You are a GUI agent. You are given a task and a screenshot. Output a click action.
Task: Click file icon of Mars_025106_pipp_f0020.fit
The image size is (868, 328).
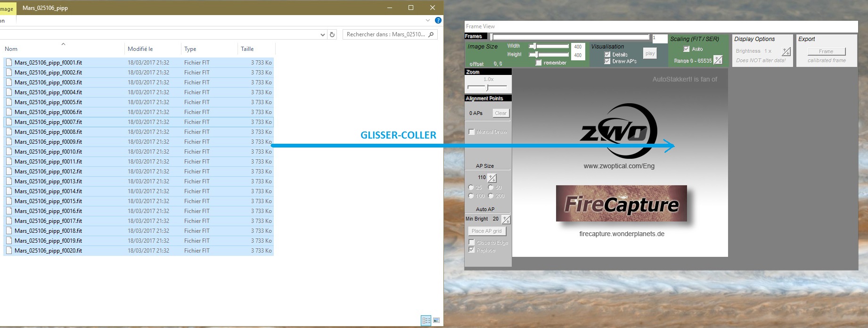9,250
